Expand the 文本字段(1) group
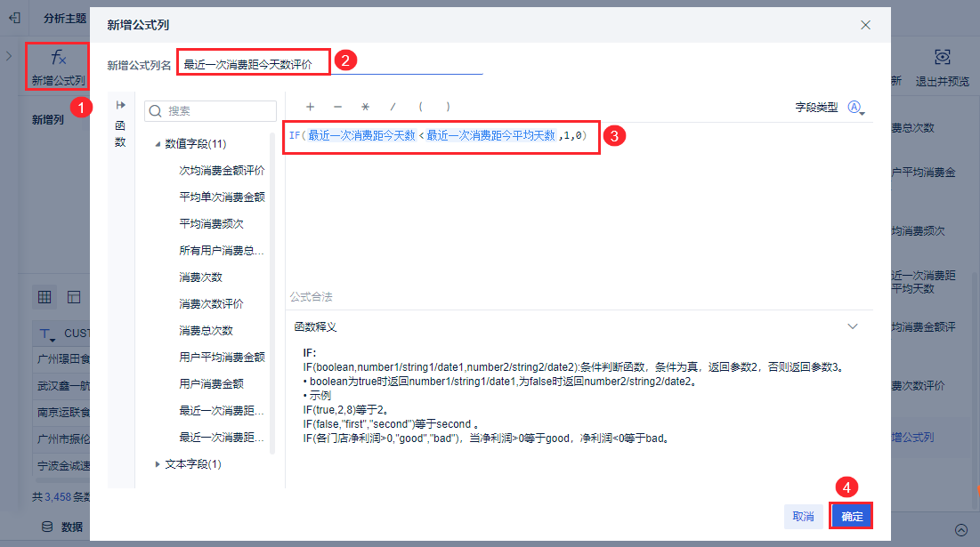The height and width of the screenshot is (547, 980). tap(158, 464)
